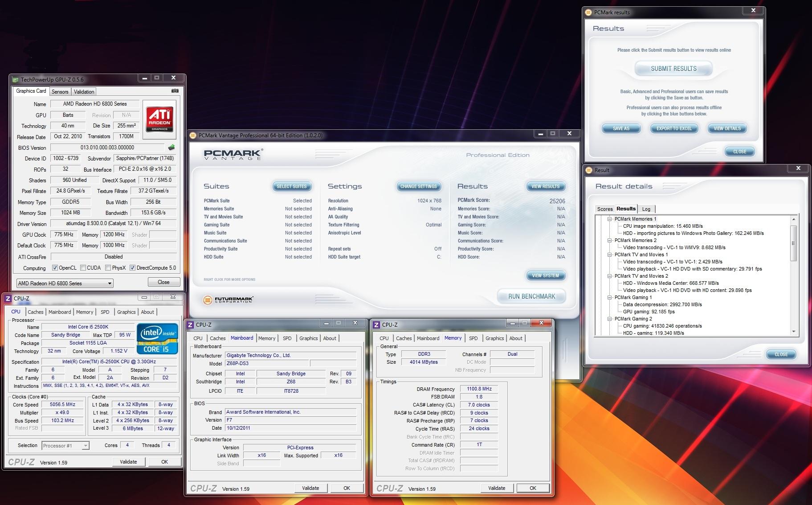Click SAVE AS in PCMark results
Viewport: 812px width, 505px height.
coord(621,128)
